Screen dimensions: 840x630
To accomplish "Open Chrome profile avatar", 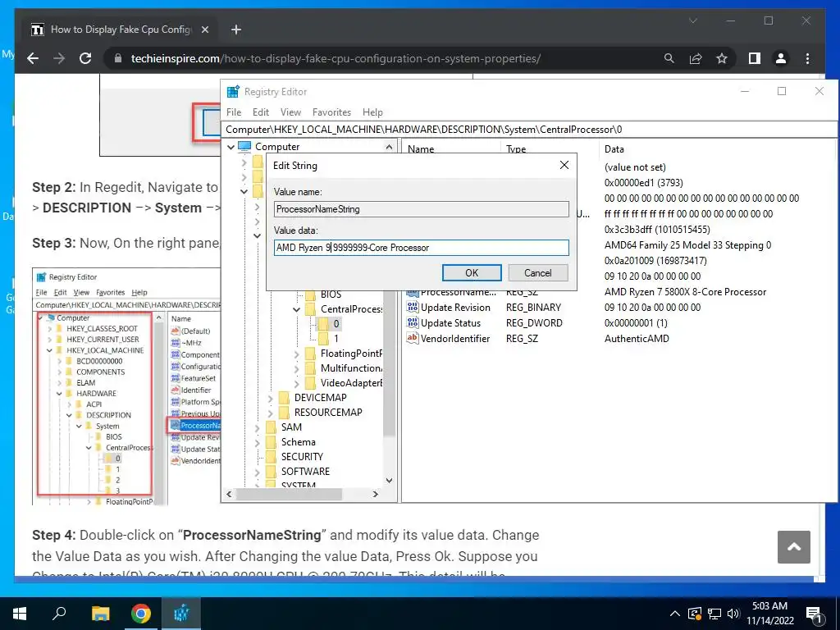I will point(781,58).
